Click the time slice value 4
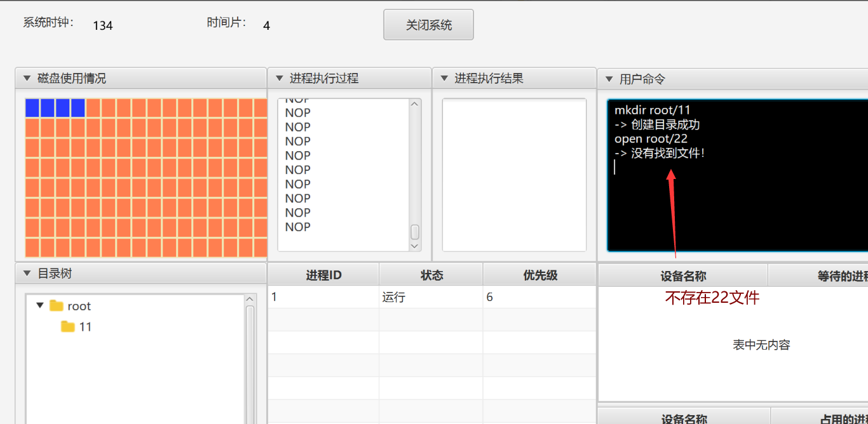The image size is (868, 424). click(x=266, y=25)
